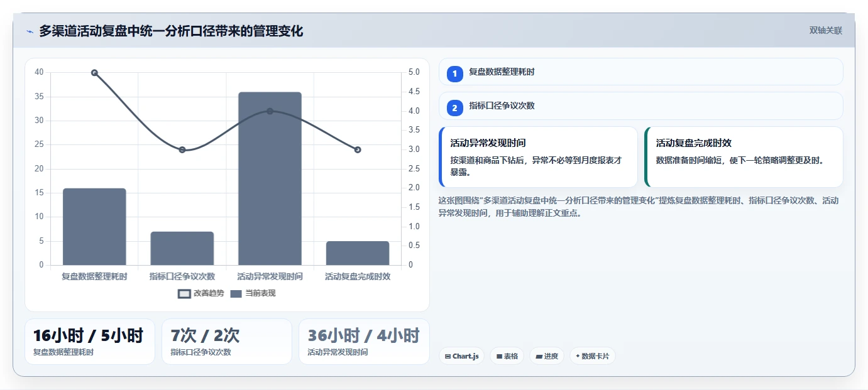Click the 36小时 / 4小时 stat card
Image resolution: width=868 pixels, height=390 pixels.
tap(364, 342)
